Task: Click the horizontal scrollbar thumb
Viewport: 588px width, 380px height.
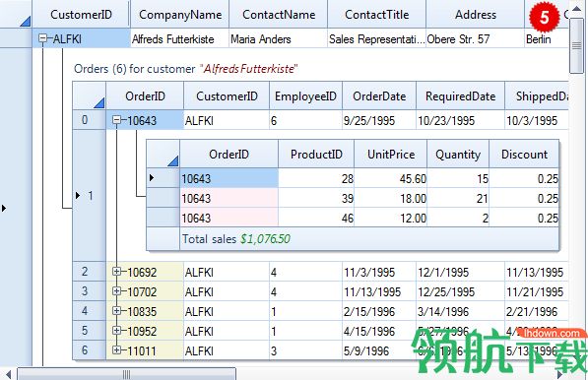Action: pos(126,374)
